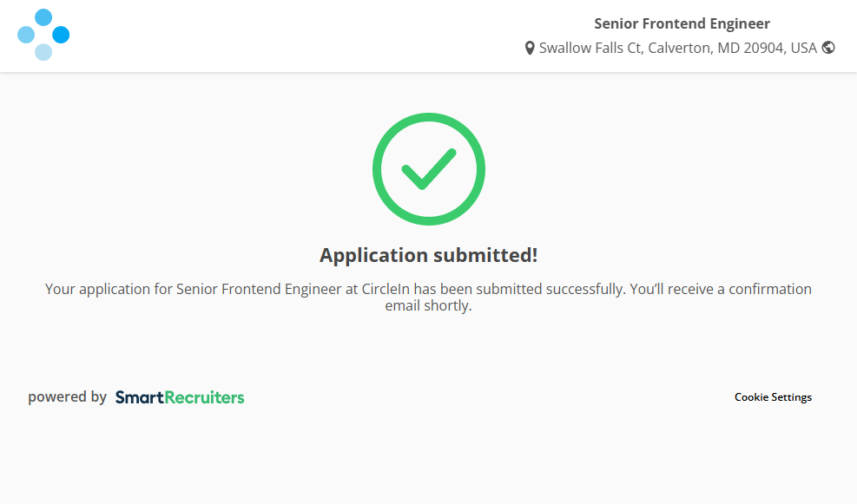Click "Calverton, MD 20904" in the location

tap(715, 48)
